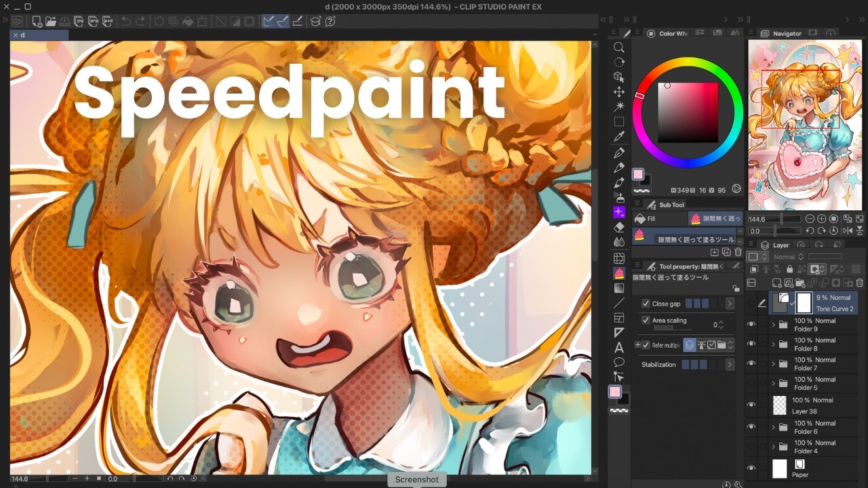868x488 pixels.
Task: Click the Redo arrow in command bar
Action: tap(140, 22)
